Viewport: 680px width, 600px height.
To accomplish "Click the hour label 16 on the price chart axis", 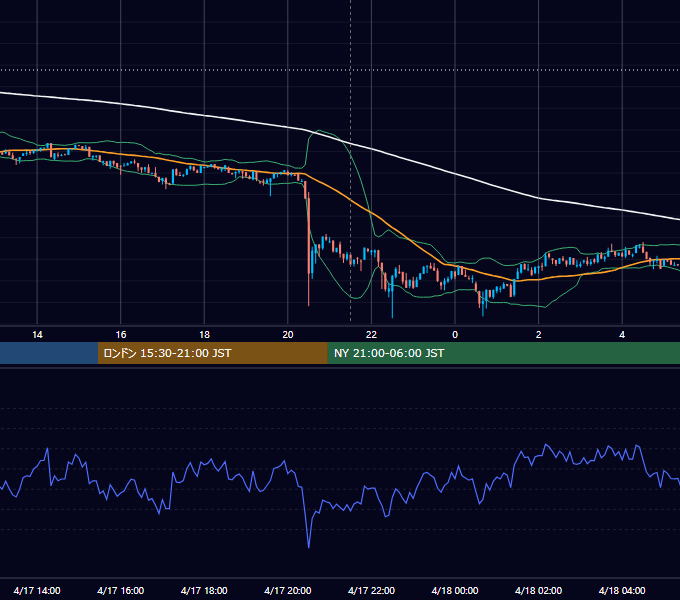I will [x=121, y=335].
